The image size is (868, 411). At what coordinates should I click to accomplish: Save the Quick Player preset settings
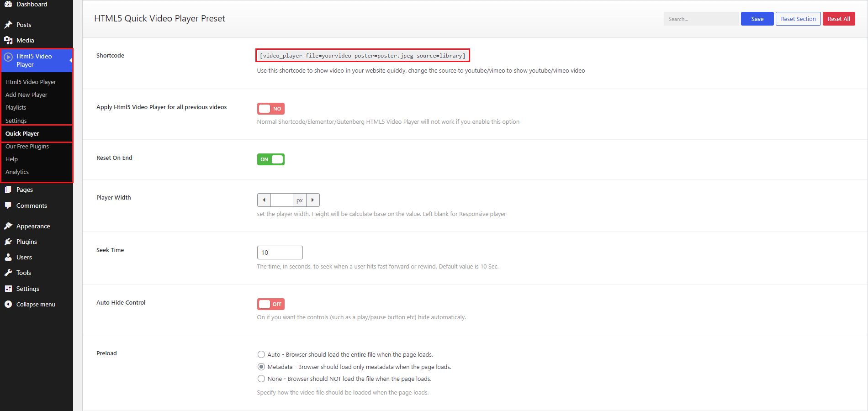click(757, 19)
